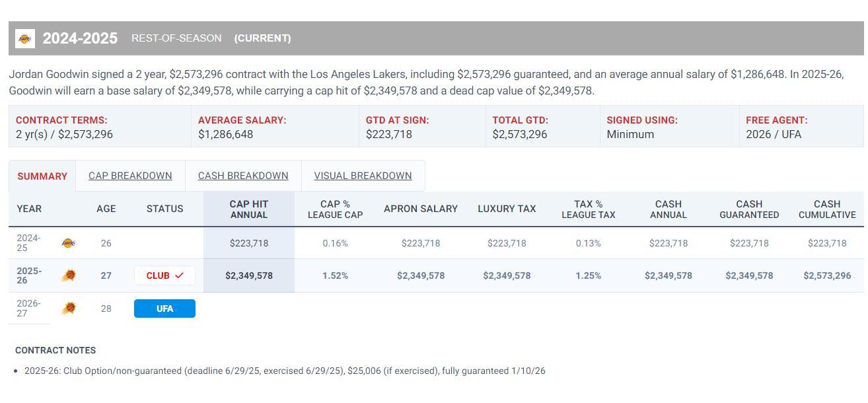Screen dimensions: 868x403
Task: Click the Lakers logo in the header bar
Action: (25, 39)
